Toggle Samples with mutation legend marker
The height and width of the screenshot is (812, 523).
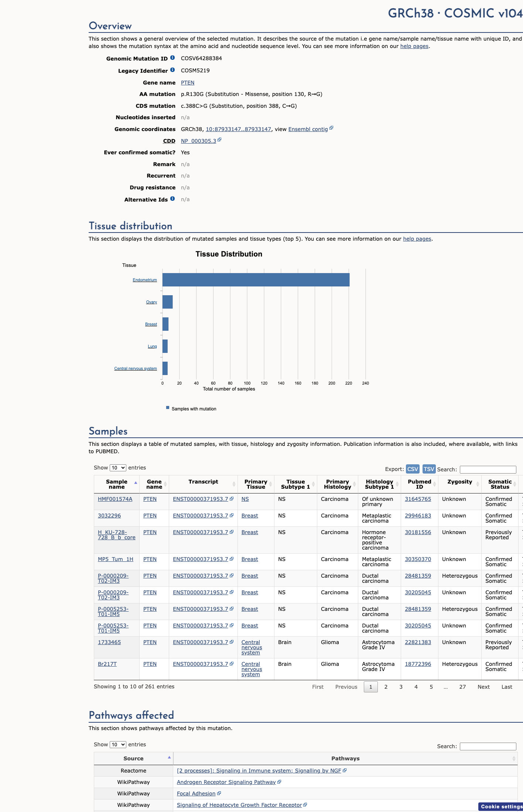168,408
